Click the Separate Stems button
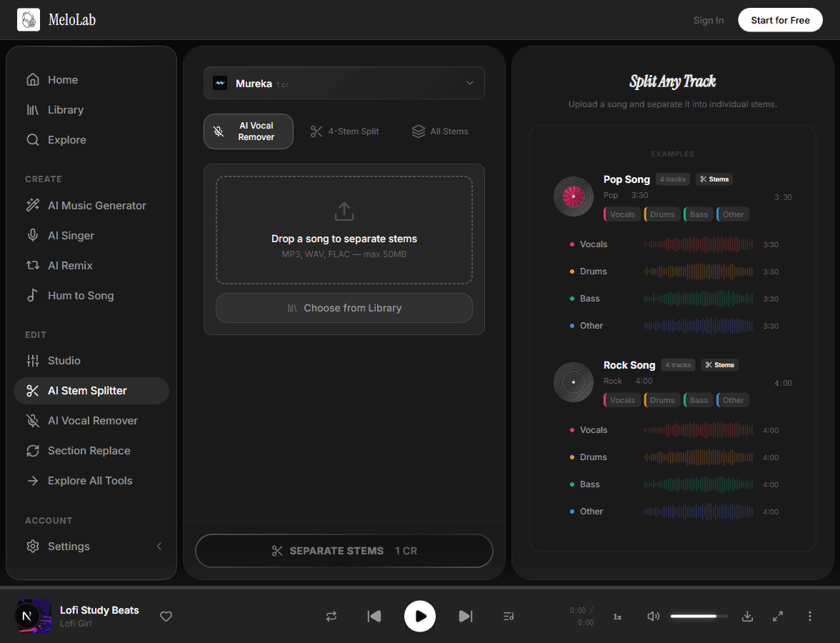Viewport: 840px width, 643px height. coord(344,551)
